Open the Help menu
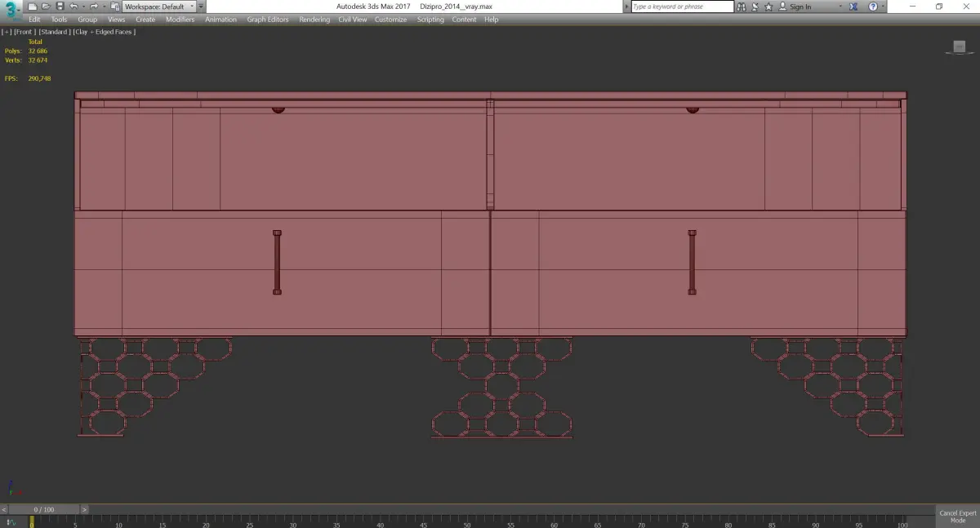This screenshot has height=528, width=980. click(x=491, y=20)
